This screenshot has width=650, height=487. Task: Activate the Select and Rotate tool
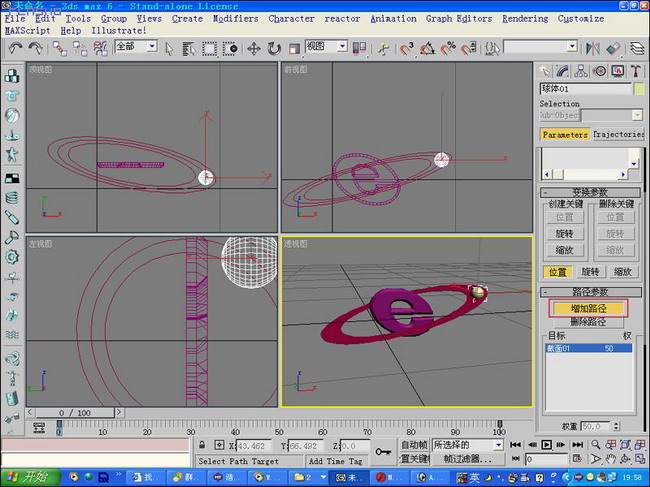pos(274,49)
